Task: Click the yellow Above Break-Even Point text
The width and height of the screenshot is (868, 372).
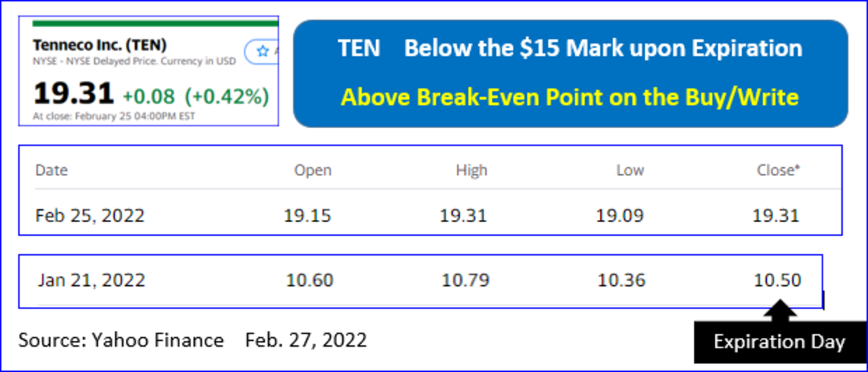Action: [x=570, y=96]
